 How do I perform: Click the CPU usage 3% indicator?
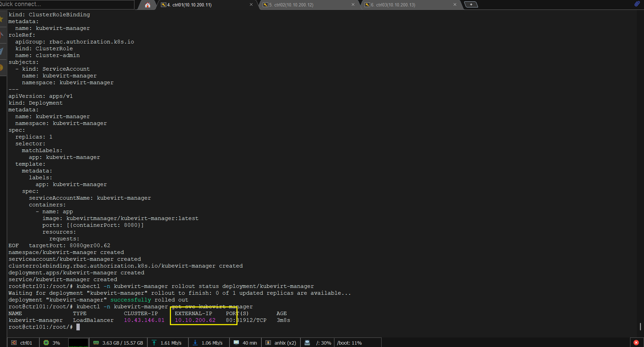point(52,343)
